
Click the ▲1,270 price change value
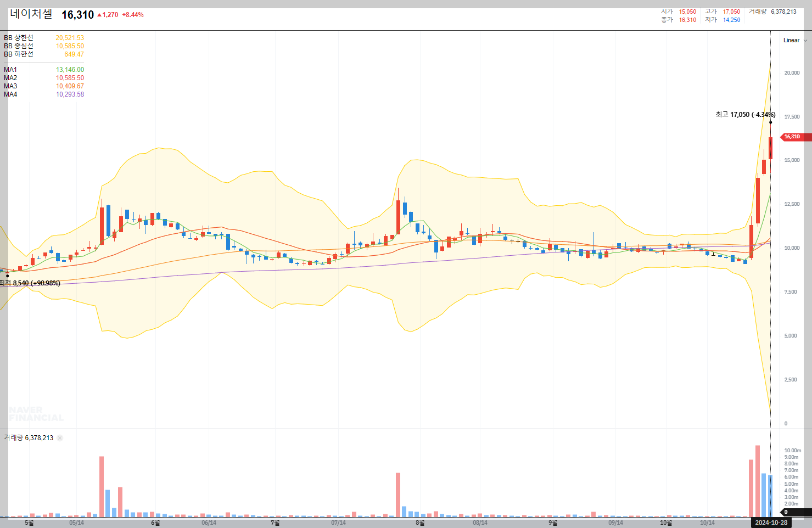108,15
